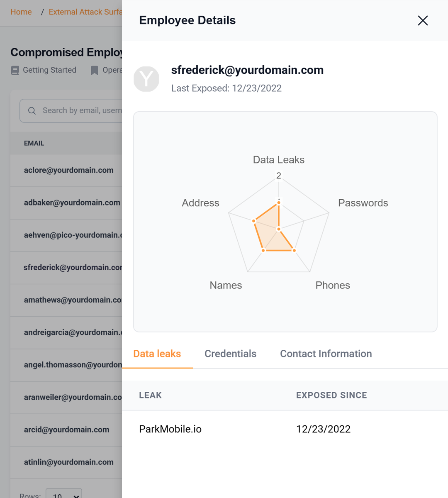This screenshot has height=498, width=448.
Task: Go to Home breadcrumb link
Action: [21, 12]
